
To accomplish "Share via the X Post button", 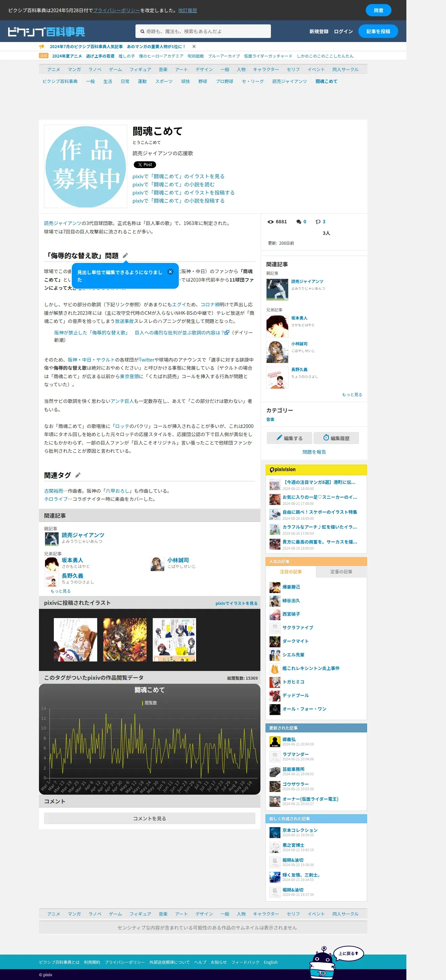I will pyautogui.click(x=145, y=165).
